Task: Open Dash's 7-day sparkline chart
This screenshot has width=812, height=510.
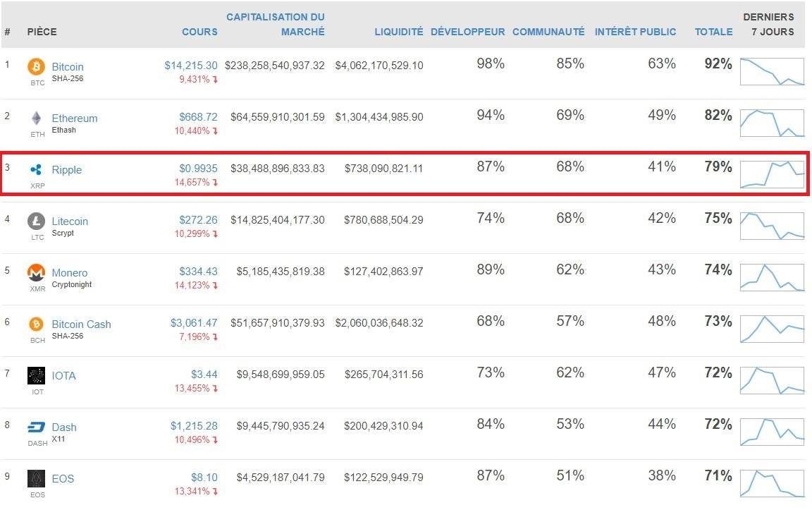Action: click(772, 432)
